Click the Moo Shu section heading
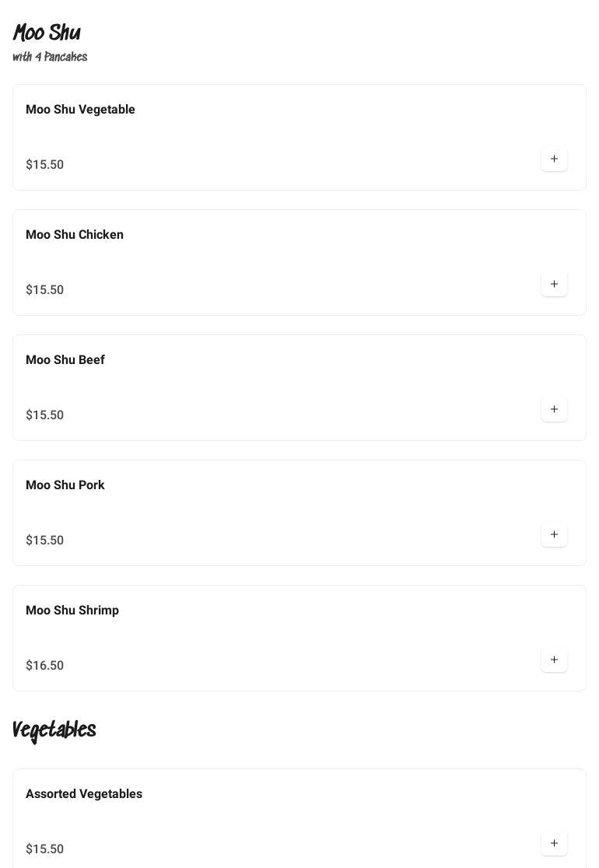Viewport: 599px width, 868px height. [47, 33]
